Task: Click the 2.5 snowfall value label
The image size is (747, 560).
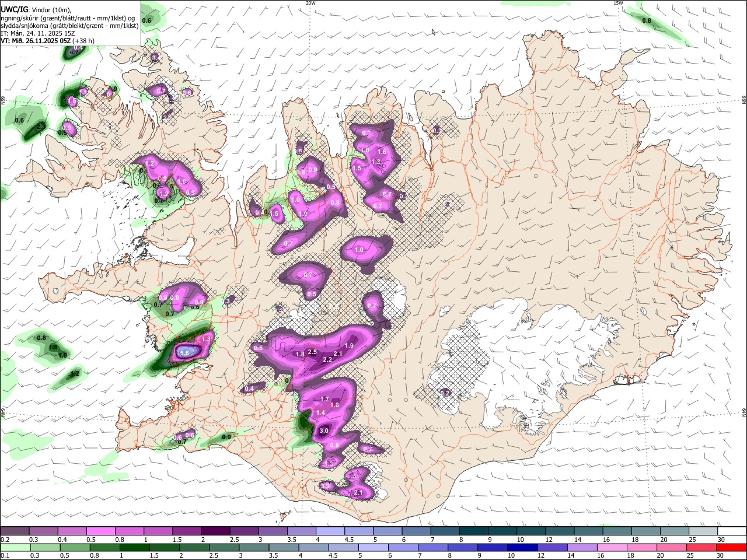Action: 312,352
